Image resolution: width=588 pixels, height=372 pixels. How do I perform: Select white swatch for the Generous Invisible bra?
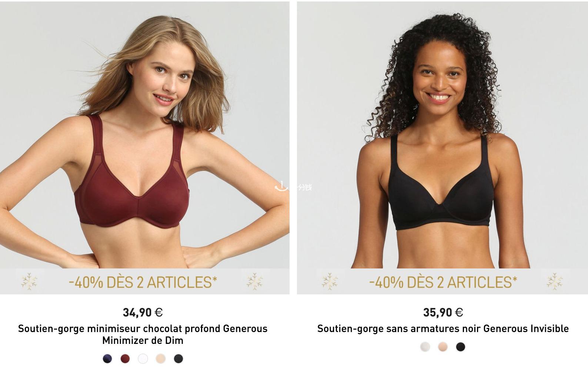[425, 346]
